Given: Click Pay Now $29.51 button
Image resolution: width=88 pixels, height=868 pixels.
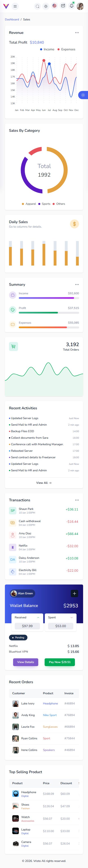Looking at the screenshot, I should tap(60, 662).
